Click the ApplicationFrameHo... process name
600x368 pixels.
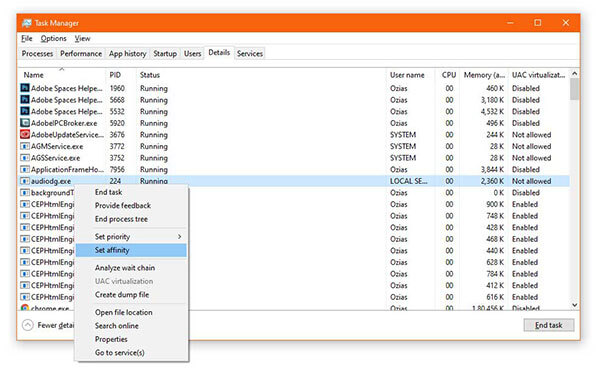point(67,169)
